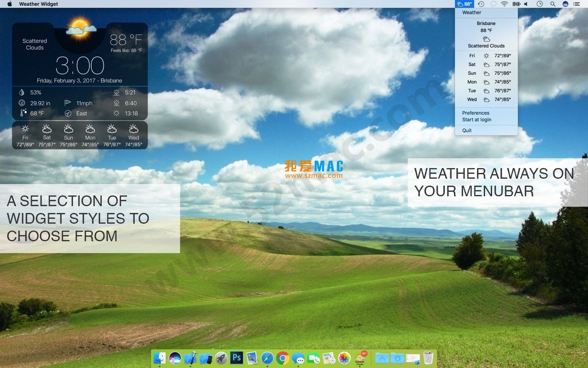This screenshot has width=588, height=368.
Task: Open Preferences from the weather dropdown
Action: pyautogui.click(x=475, y=113)
